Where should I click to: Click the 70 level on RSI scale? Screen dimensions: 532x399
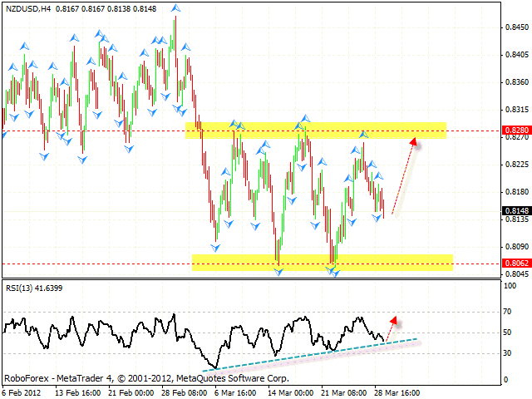click(510, 313)
